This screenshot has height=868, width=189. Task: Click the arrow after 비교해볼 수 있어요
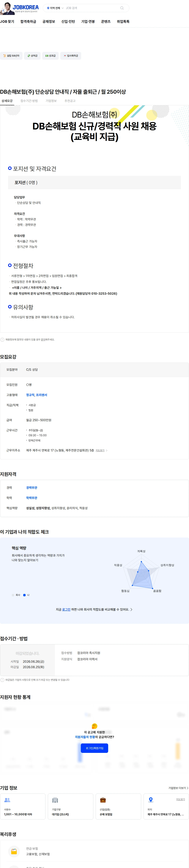[131, 610]
